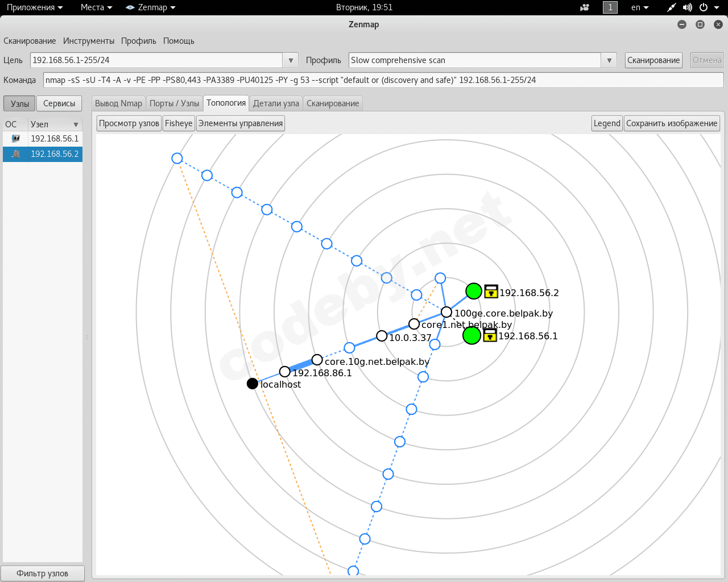The image size is (728, 582).
Task: Select host 192.168.56.1 in the list
Action: (43, 139)
